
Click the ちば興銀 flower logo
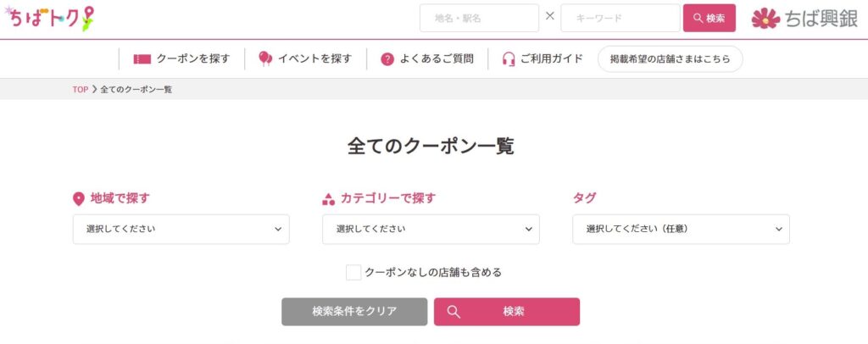765,18
